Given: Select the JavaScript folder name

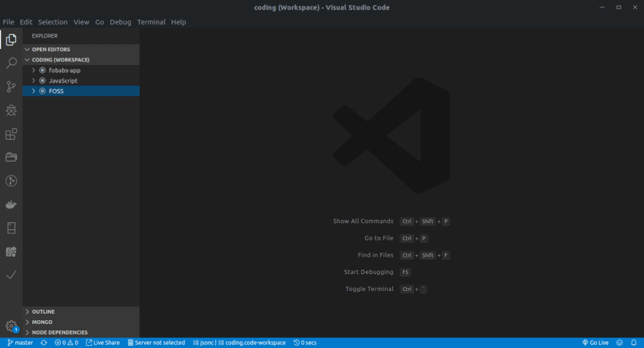Looking at the screenshot, I should click(63, 80).
